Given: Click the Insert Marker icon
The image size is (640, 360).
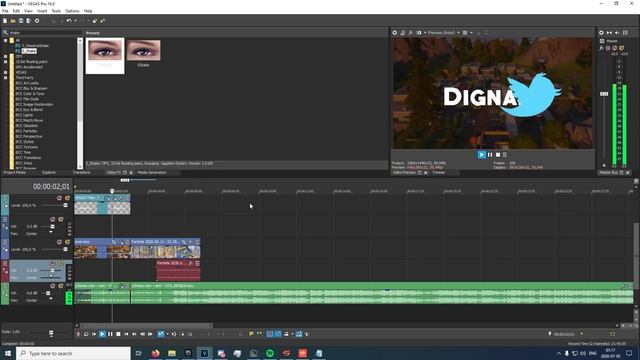Looking at the screenshot, I should [x=251, y=334].
